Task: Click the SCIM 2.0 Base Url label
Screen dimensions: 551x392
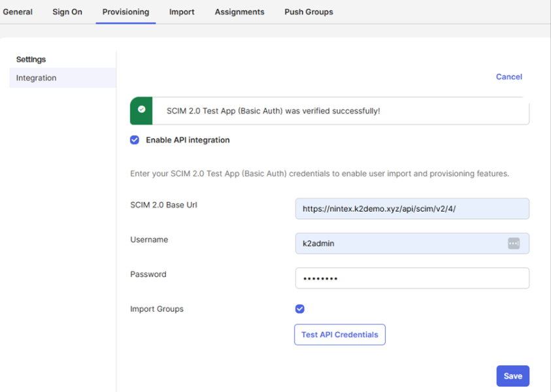Action: coord(163,205)
